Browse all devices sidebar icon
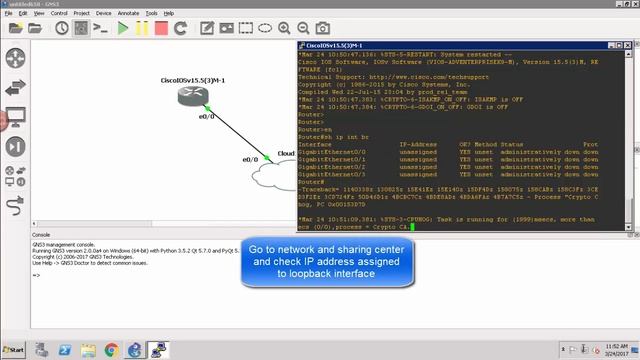 [x=16, y=176]
